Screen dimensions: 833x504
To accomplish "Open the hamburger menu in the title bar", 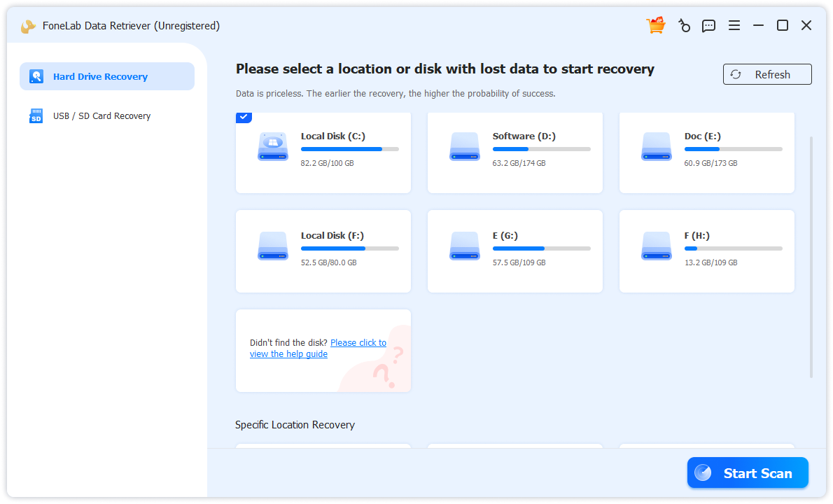I will 734,25.
